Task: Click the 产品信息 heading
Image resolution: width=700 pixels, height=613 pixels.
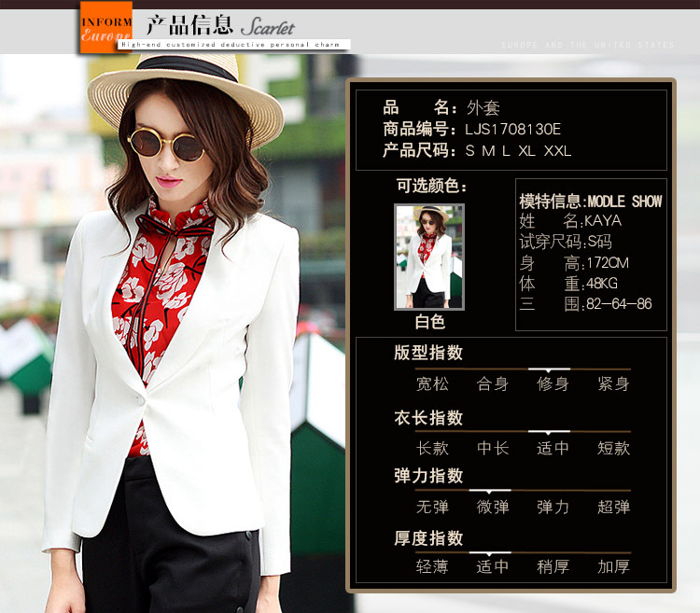Action: [189, 25]
